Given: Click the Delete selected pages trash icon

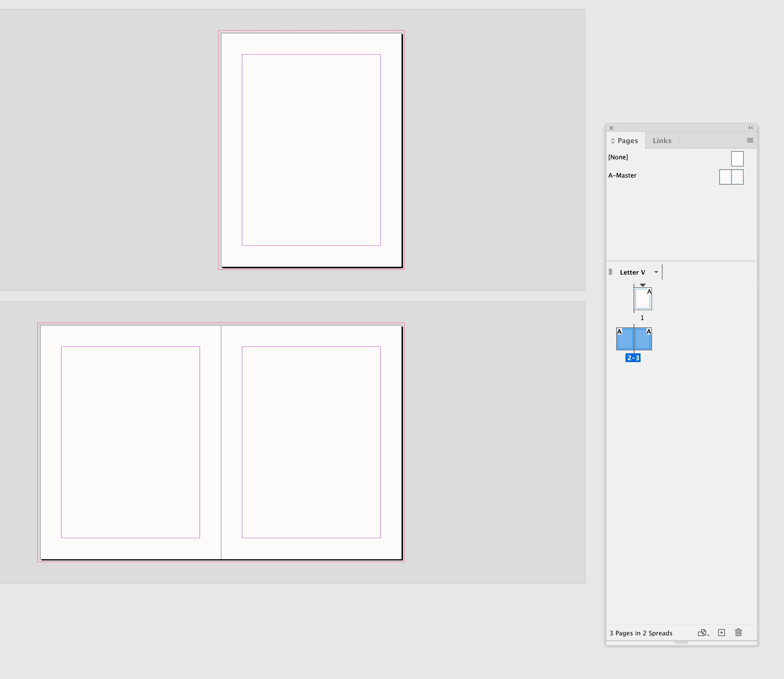Looking at the screenshot, I should coord(738,632).
